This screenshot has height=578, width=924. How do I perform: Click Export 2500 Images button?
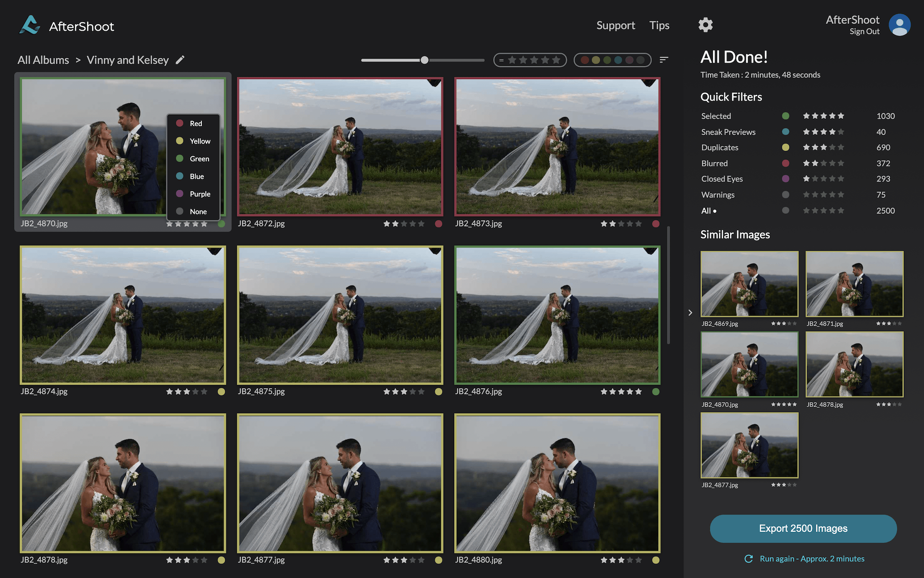803,529
